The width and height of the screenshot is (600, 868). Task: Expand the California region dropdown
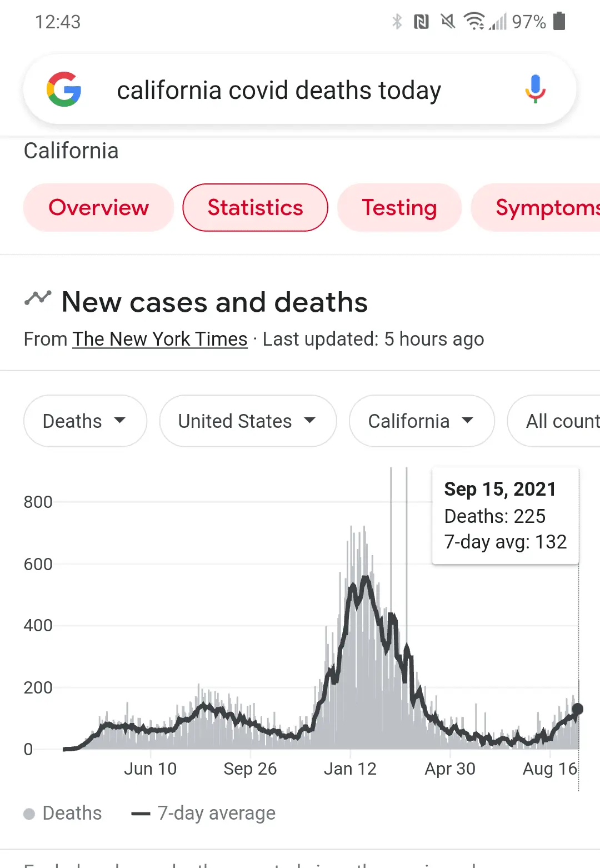point(421,421)
